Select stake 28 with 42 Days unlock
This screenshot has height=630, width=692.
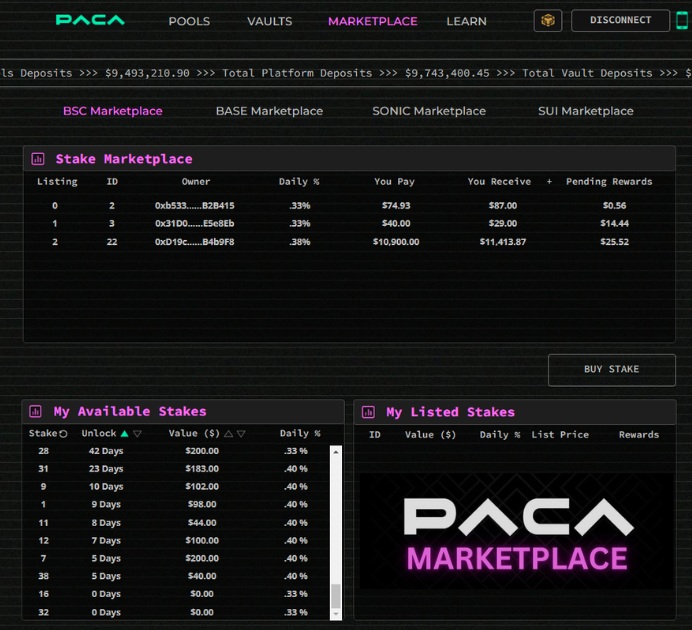click(x=177, y=451)
